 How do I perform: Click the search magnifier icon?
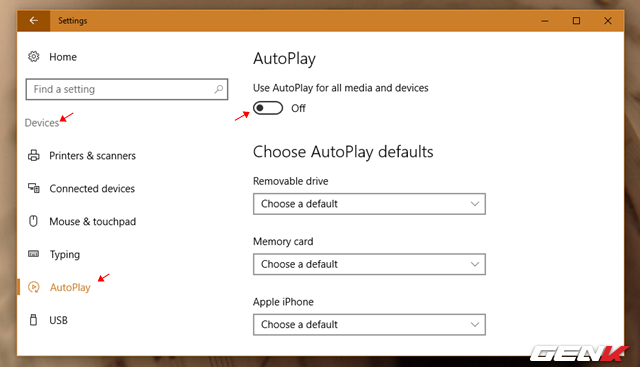point(219,89)
